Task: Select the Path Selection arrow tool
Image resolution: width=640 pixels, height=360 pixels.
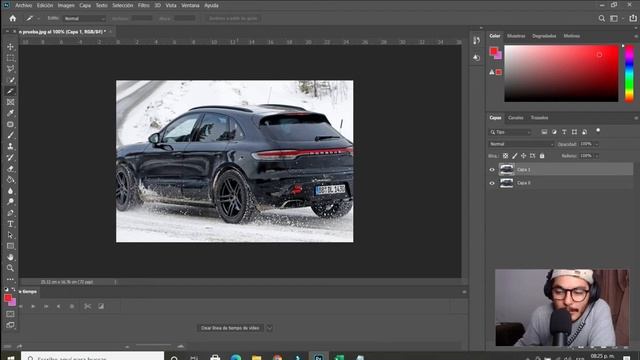Action: coord(10,235)
